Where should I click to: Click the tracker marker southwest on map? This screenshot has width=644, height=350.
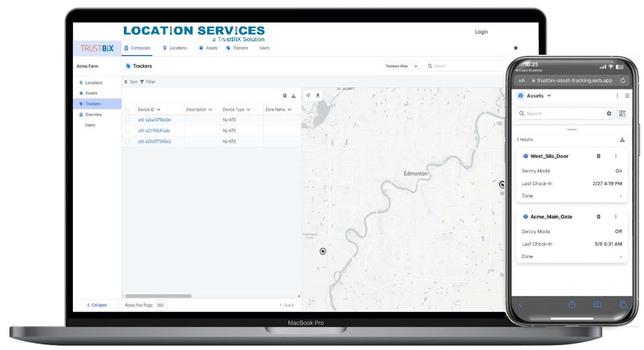coord(323,251)
